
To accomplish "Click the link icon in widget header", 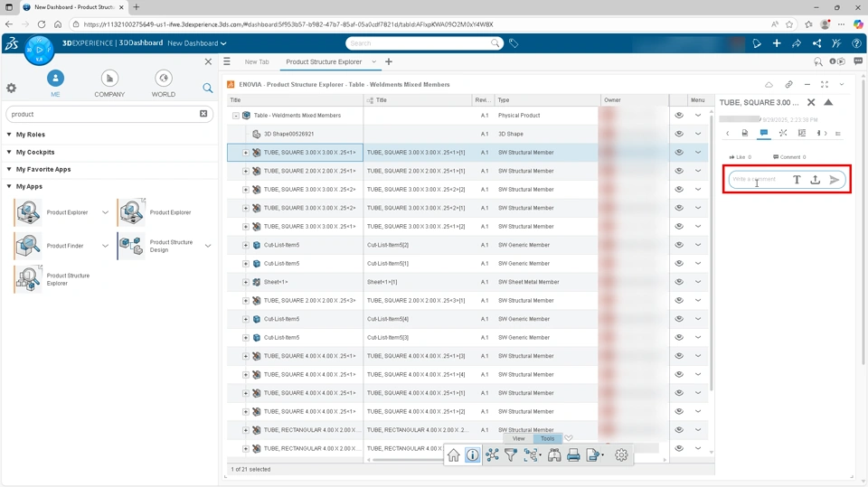I will [788, 85].
